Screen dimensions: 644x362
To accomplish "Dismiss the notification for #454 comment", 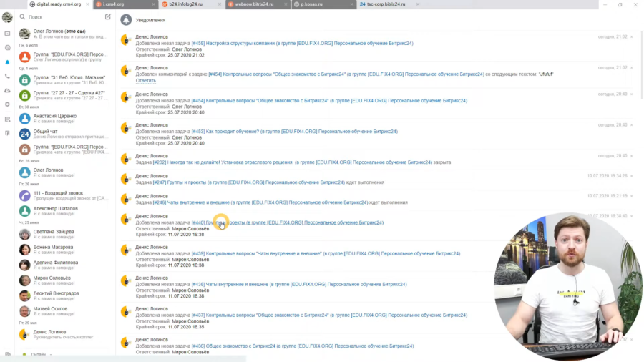I will pyautogui.click(x=632, y=68).
